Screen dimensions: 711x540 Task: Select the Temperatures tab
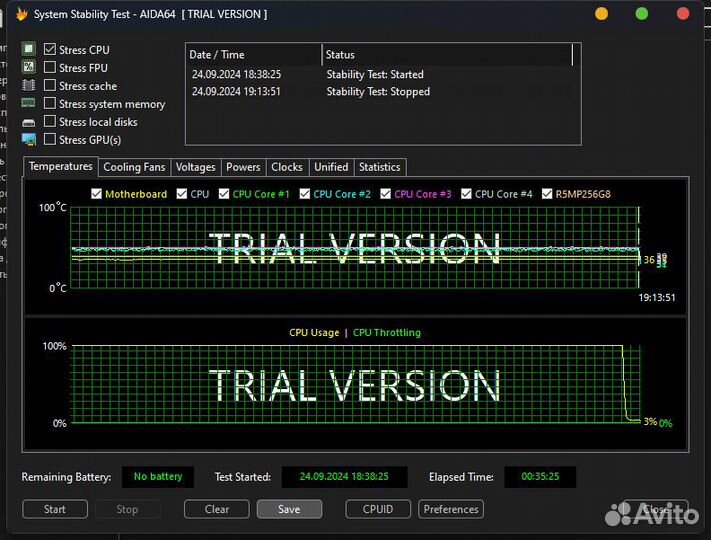(x=61, y=166)
